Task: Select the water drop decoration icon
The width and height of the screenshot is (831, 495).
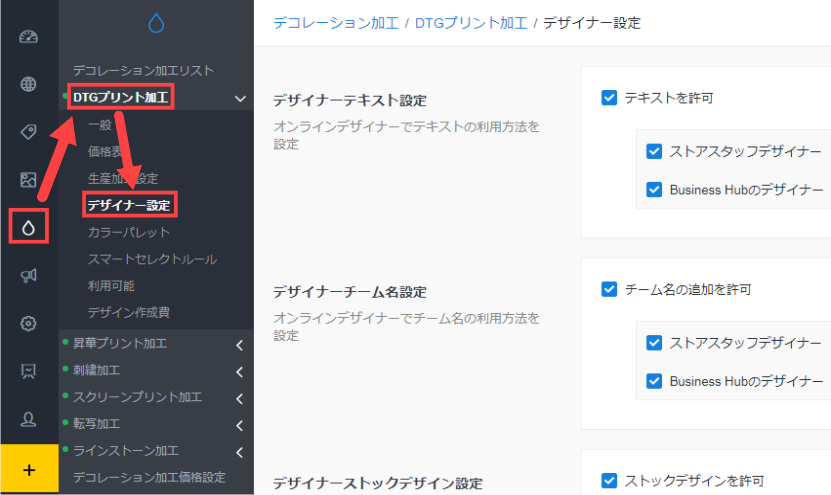Action: [28, 227]
